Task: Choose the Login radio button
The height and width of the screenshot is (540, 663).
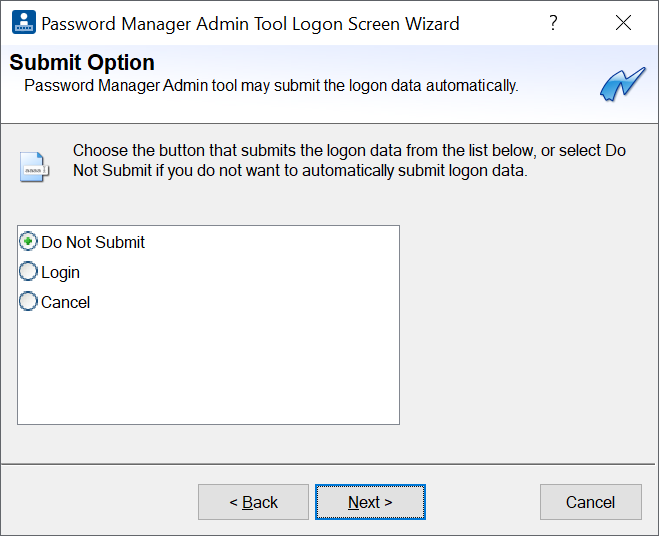Action: click(29, 272)
